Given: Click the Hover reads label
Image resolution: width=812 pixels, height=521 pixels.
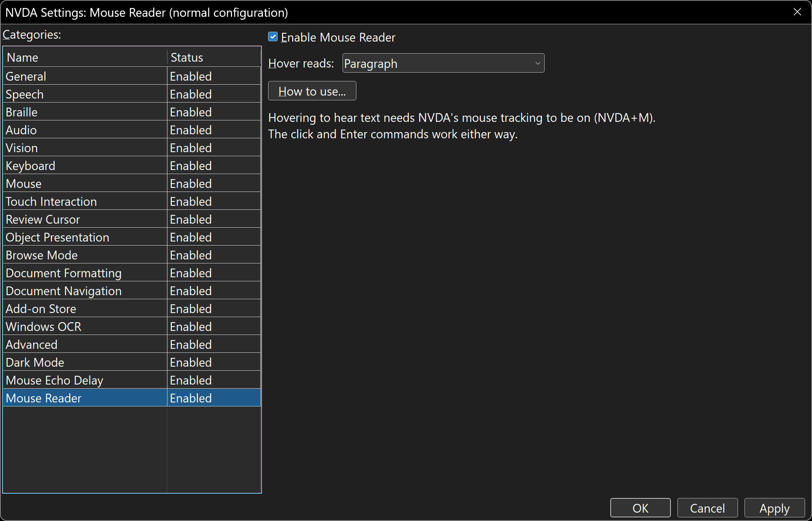Looking at the screenshot, I should [x=301, y=63].
